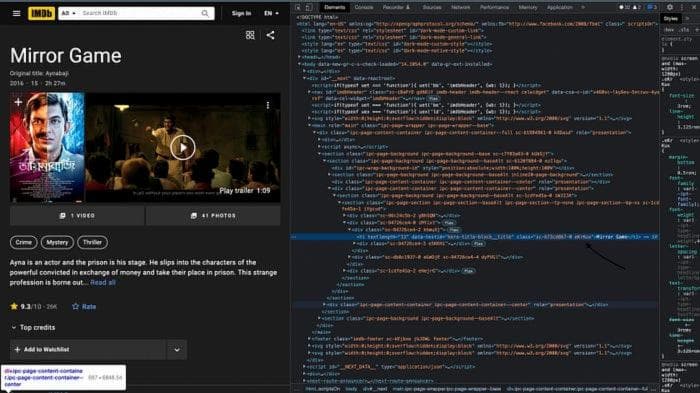Expand Add to Watchlist options arrow
The height and width of the screenshot is (393, 700).
177,350
